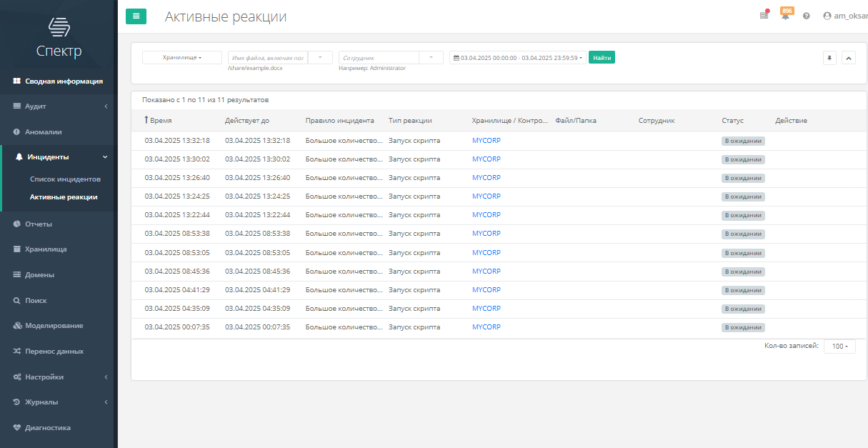Click В ожидании status in 08:45:36 row
Viewport: 868px width, 448px height.
(743, 272)
